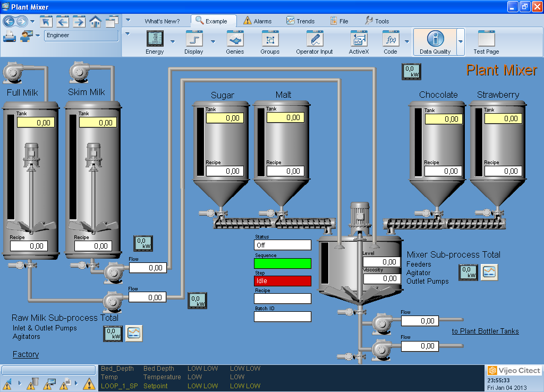Open Mixer Sub-process trend chart icon
This screenshot has width=544, height=392.
click(x=489, y=272)
